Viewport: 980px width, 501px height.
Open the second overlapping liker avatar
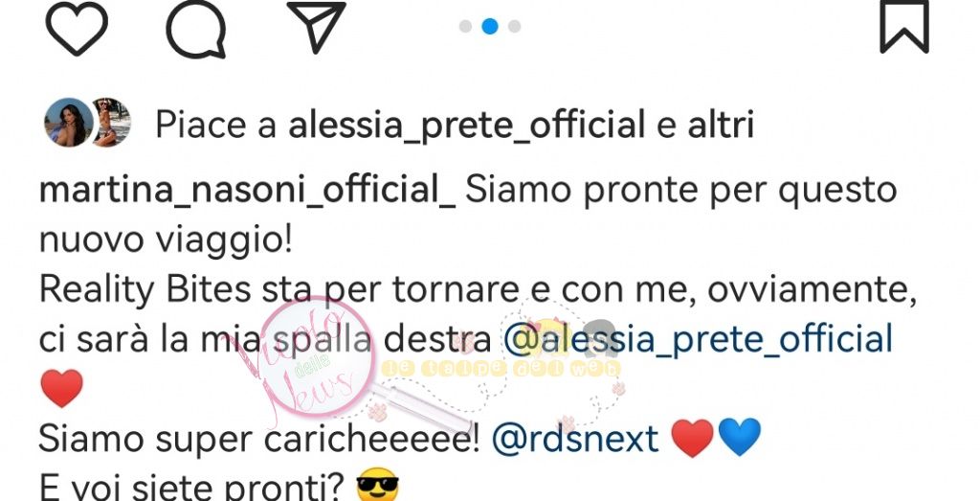click(113, 122)
